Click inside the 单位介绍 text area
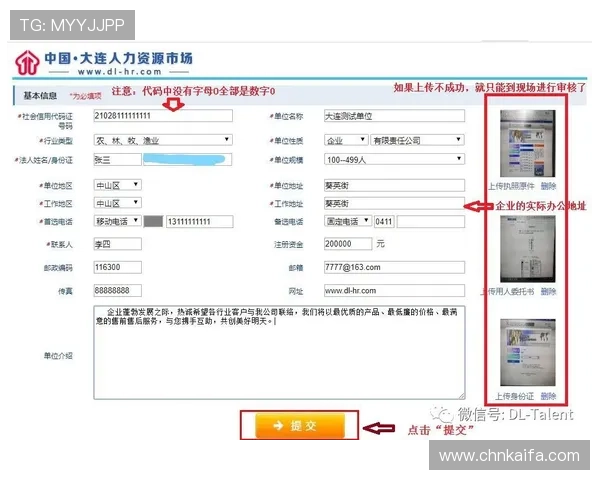This screenshot has height=480, width=600. (x=279, y=353)
